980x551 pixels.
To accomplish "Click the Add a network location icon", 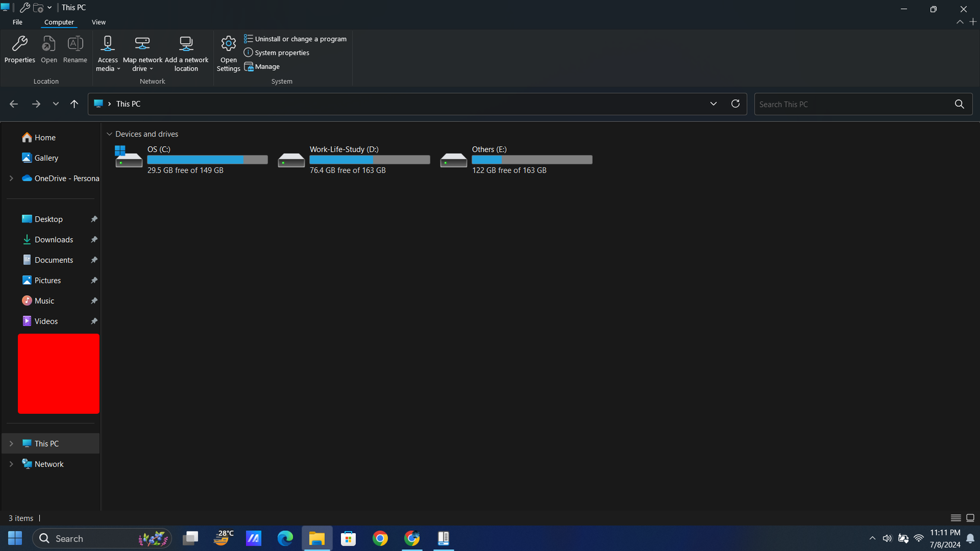I will click(x=186, y=52).
